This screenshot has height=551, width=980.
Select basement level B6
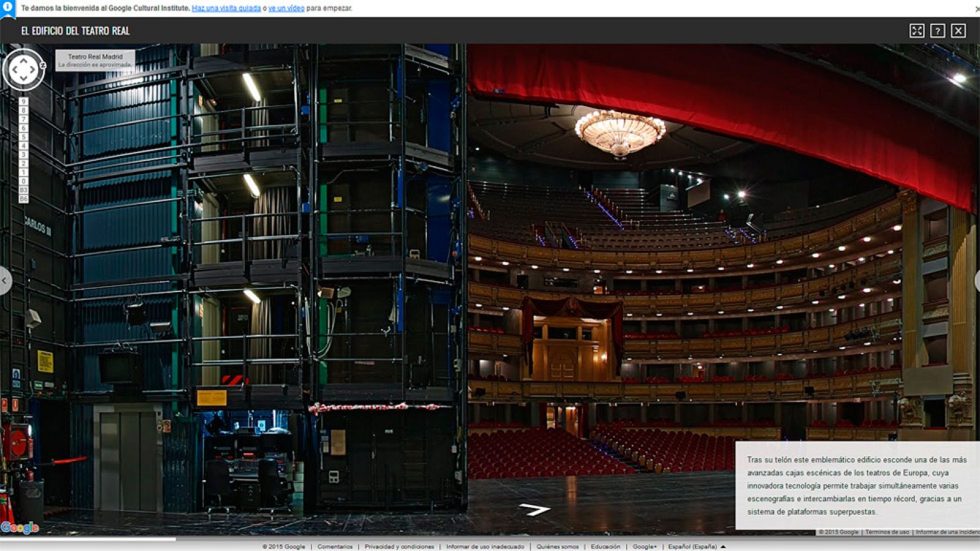point(23,197)
